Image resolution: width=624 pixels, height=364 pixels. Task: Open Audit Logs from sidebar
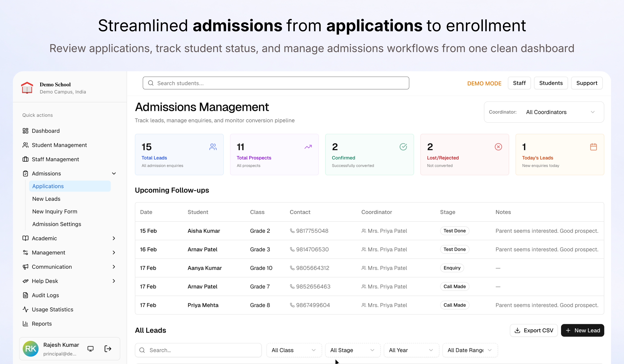(x=45, y=295)
